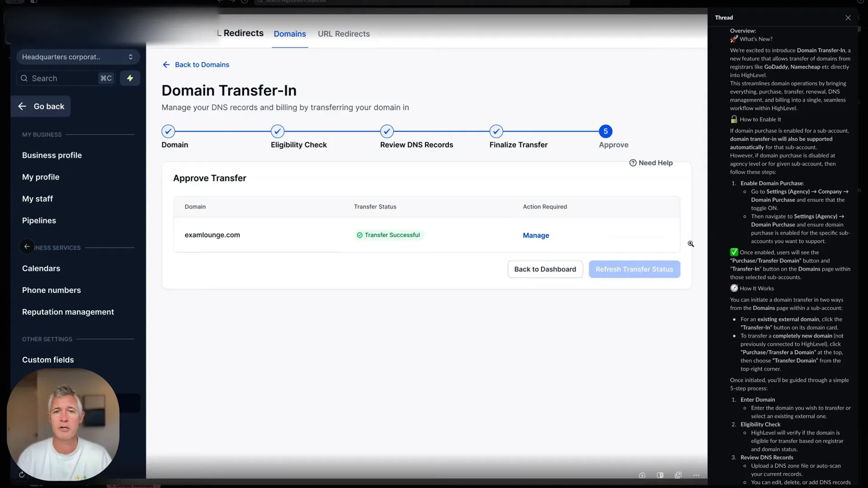The width and height of the screenshot is (868, 488).
Task: Close the Thread panel
Action: pyautogui.click(x=848, y=18)
